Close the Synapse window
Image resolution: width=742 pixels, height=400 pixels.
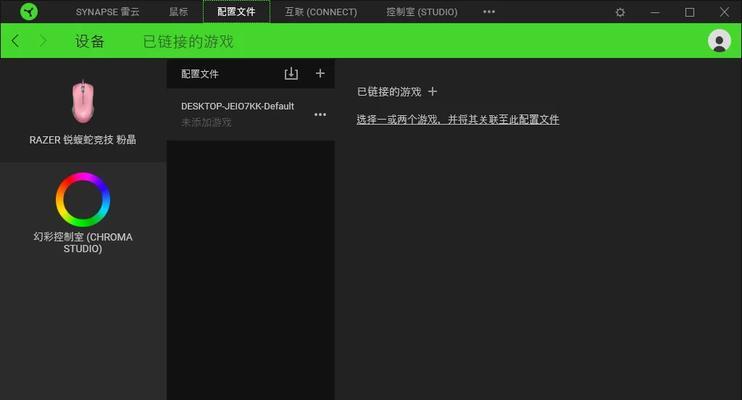tap(724, 12)
